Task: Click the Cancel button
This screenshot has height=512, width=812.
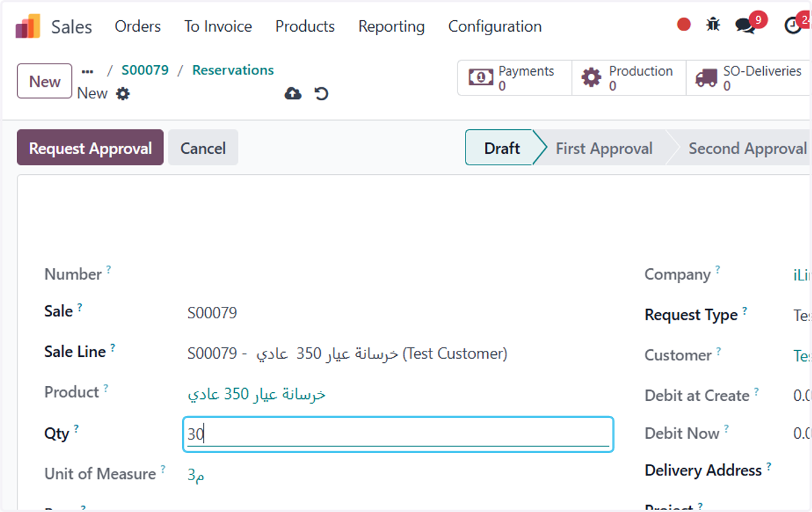Action: (203, 148)
